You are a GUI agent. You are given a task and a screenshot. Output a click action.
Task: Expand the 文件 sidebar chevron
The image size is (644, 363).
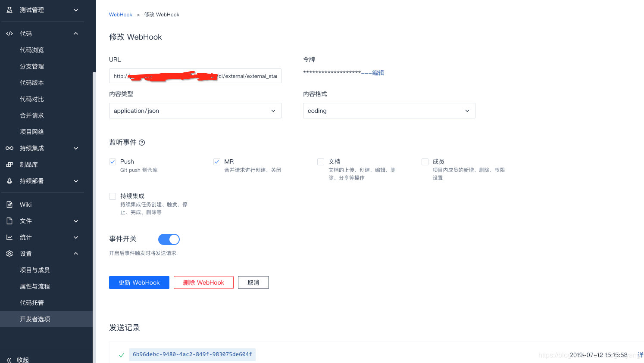(76, 221)
